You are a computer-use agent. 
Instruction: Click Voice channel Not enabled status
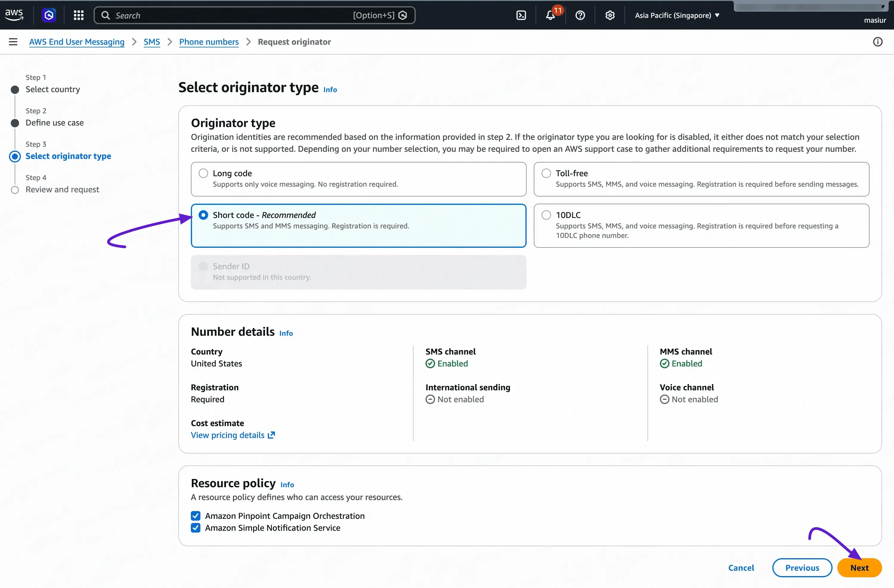click(x=689, y=399)
